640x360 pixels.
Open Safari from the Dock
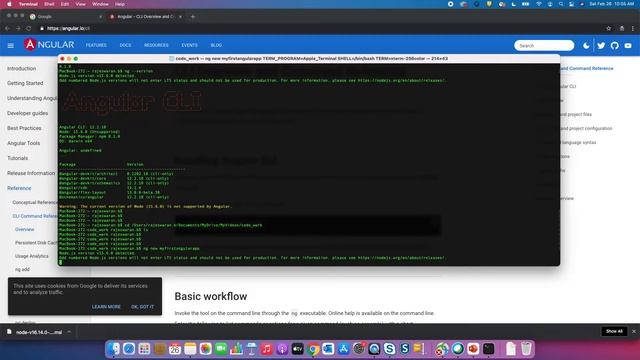pos(129,349)
